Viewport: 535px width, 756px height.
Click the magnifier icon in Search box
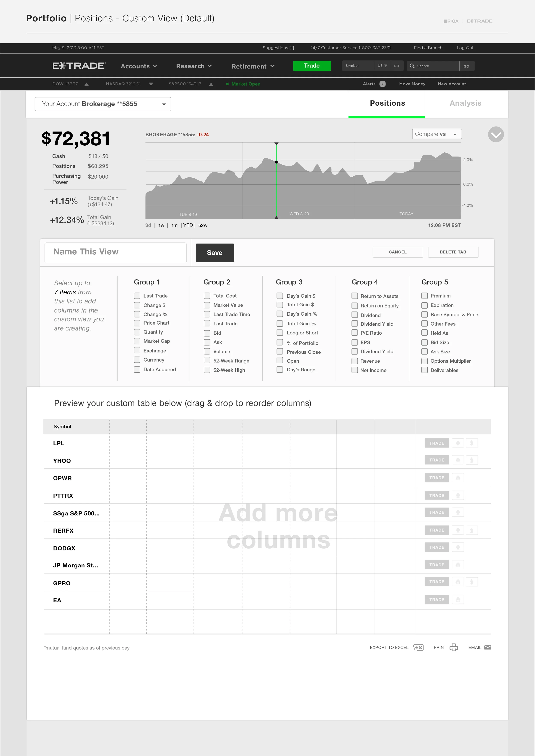click(x=412, y=66)
